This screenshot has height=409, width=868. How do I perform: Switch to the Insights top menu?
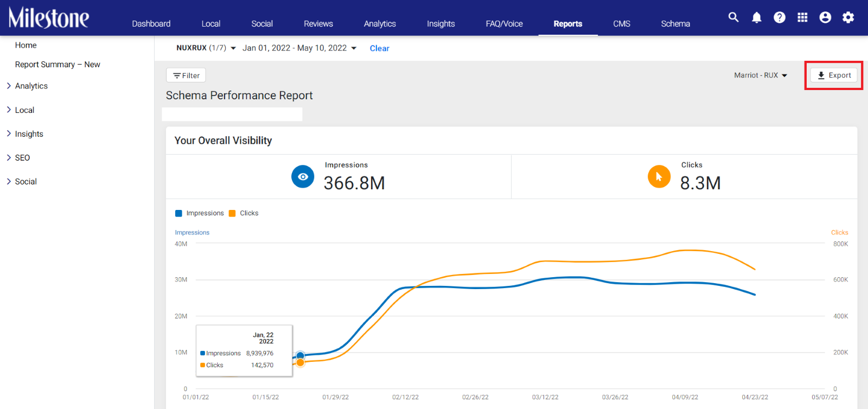click(x=441, y=24)
